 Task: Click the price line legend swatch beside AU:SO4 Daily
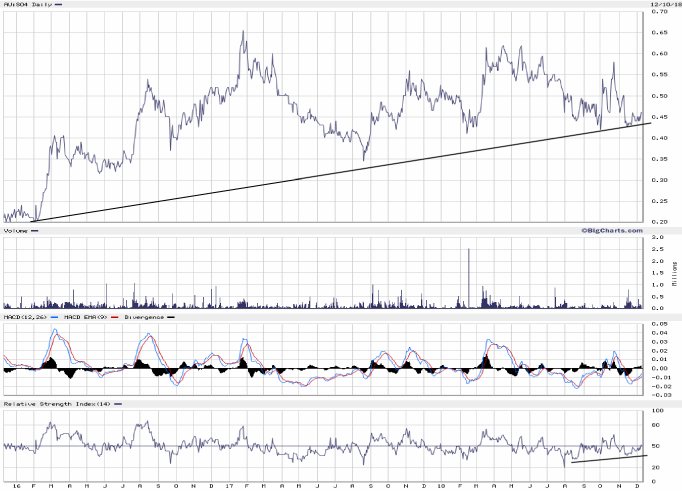click(x=57, y=5)
